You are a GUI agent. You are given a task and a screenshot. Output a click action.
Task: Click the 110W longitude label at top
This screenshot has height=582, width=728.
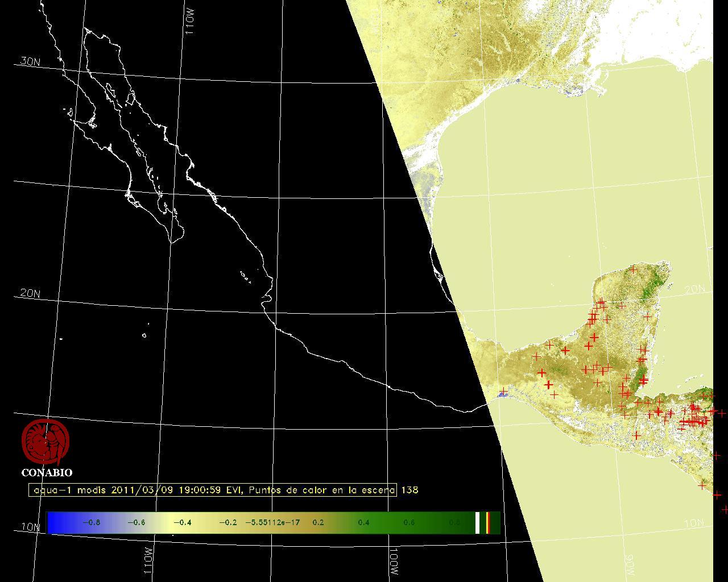(190, 22)
